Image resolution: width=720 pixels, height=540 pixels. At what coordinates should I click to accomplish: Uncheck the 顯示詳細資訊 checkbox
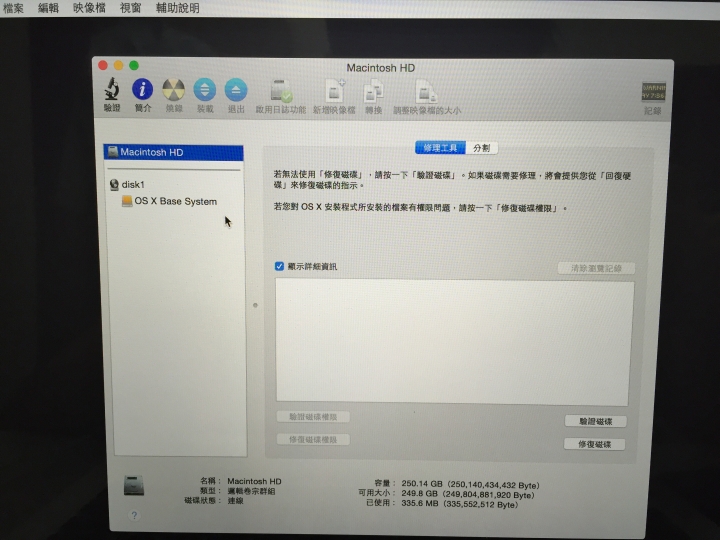click(279, 266)
